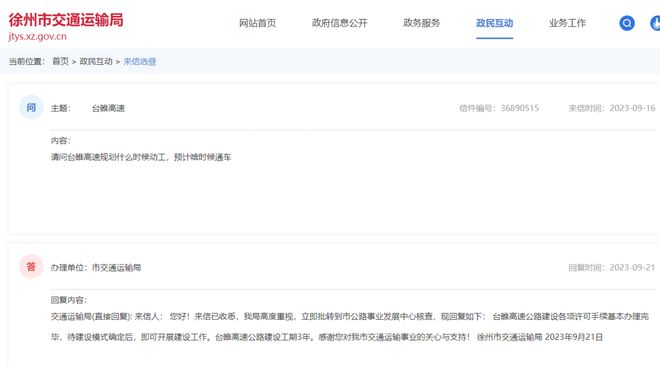Open the 网站首页 menu item

258,23
